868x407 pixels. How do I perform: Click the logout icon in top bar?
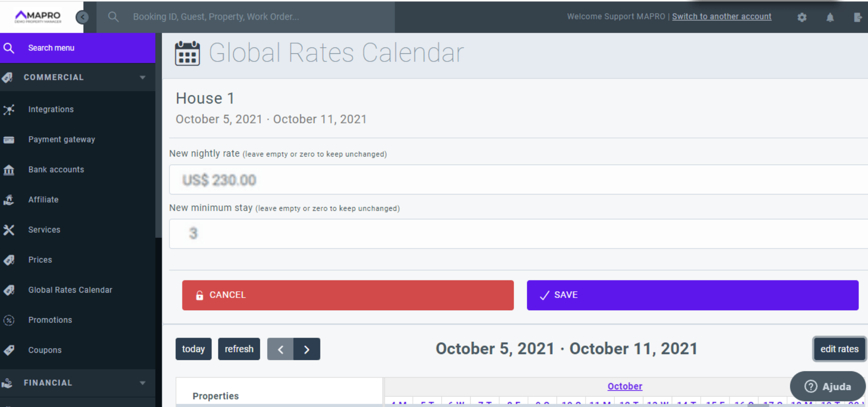858,17
